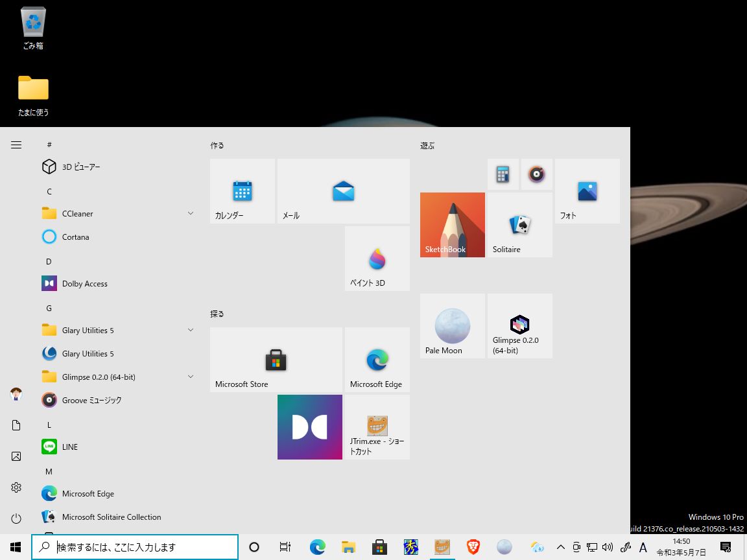Click the 作る group heading

(x=217, y=146)
